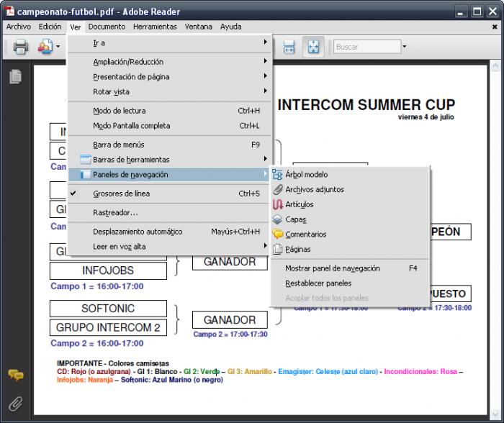Image resolution: width=504 pixels, height=423 pixels.
Task: Click the 'Campo 1 = 16:00-17:00' text
Action: (x=97, y=286)
